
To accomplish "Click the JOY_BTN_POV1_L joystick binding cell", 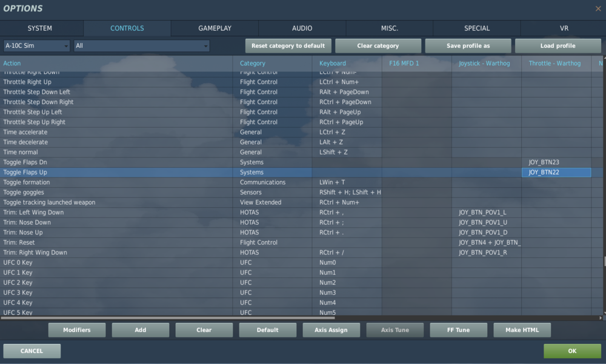I will pos(487,213).
